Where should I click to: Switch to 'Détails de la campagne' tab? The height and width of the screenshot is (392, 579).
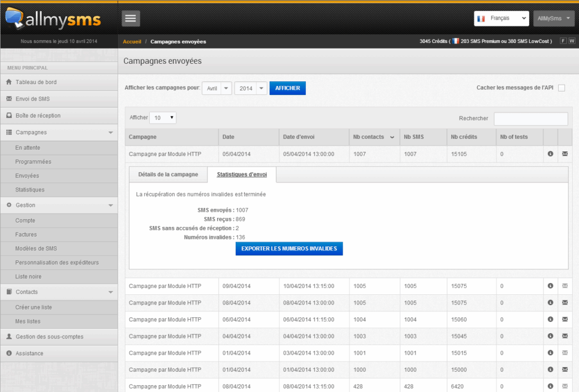168,175
